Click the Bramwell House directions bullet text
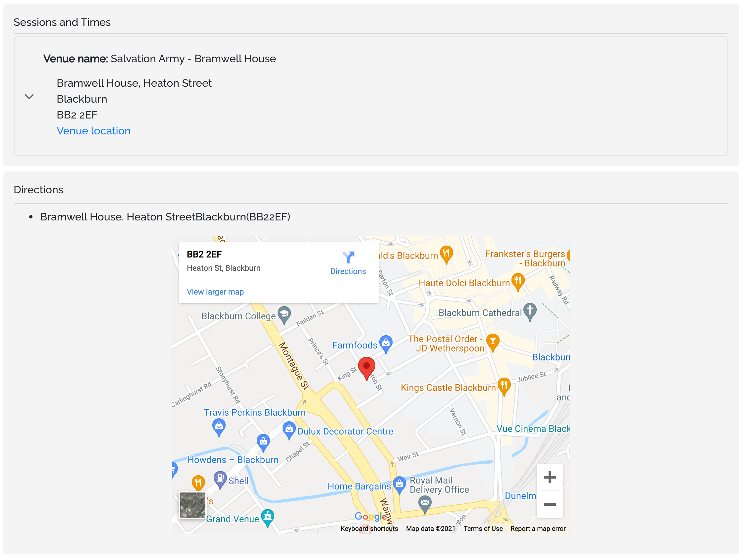The width and height of the screenshot is (746, 560). point(165,217)
